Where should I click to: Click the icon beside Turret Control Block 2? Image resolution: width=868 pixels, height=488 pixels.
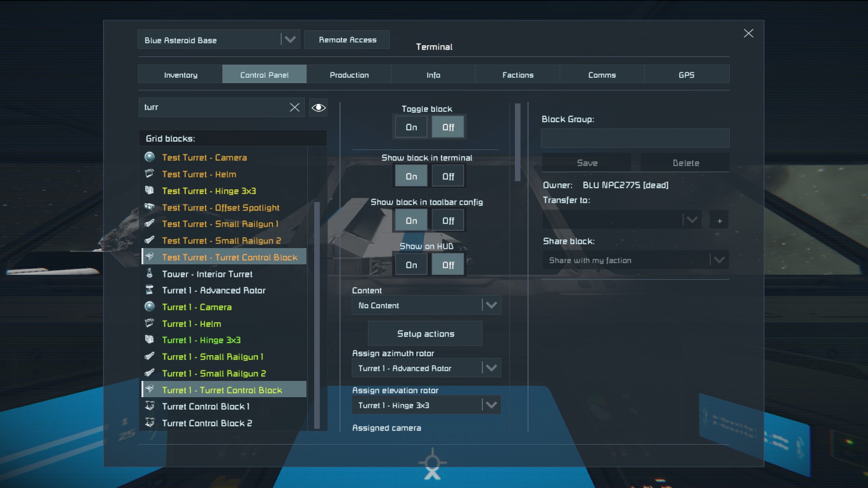(150, 423)
